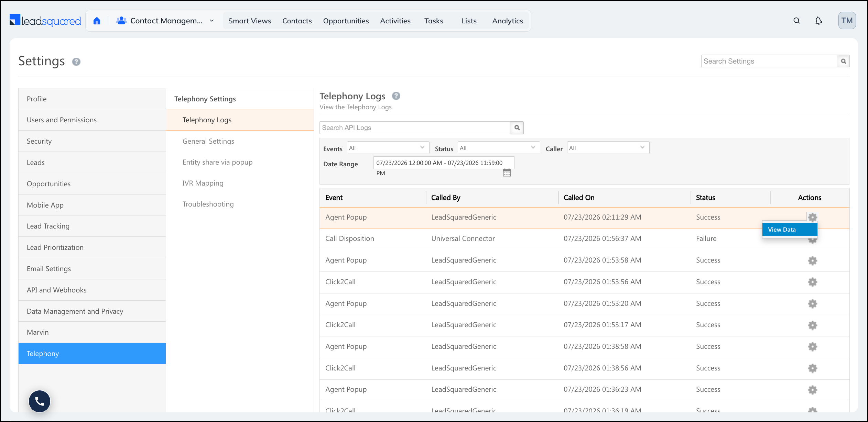
Task: Click the help icon beside Telephony Logs
Action: 396,96
